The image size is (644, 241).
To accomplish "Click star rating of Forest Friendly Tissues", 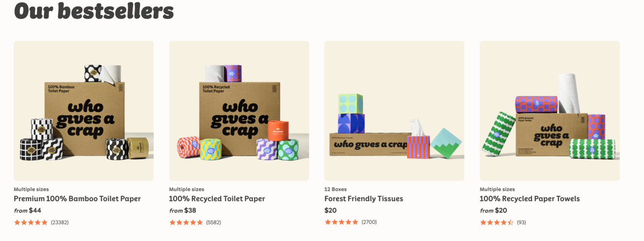I will click(341, 222).
